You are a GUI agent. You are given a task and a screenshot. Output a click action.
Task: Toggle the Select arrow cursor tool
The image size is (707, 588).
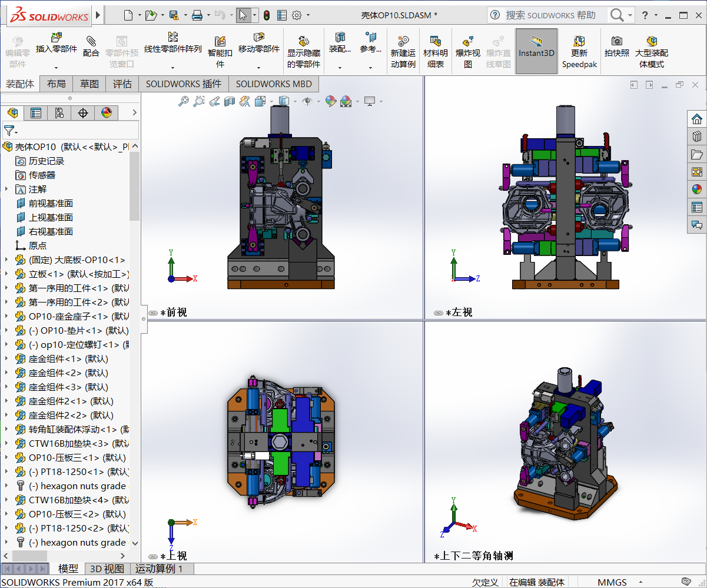pyautogui.click(x=243, y=15)
